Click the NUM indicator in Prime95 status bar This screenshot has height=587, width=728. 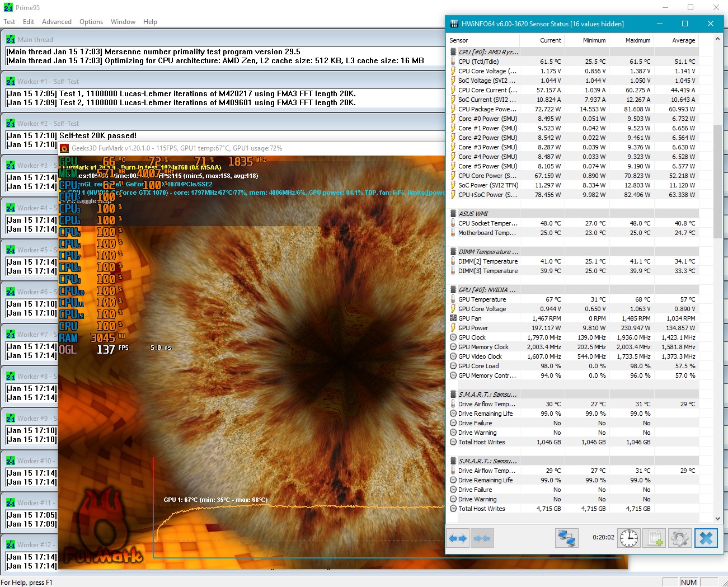[x=689, y=582]
